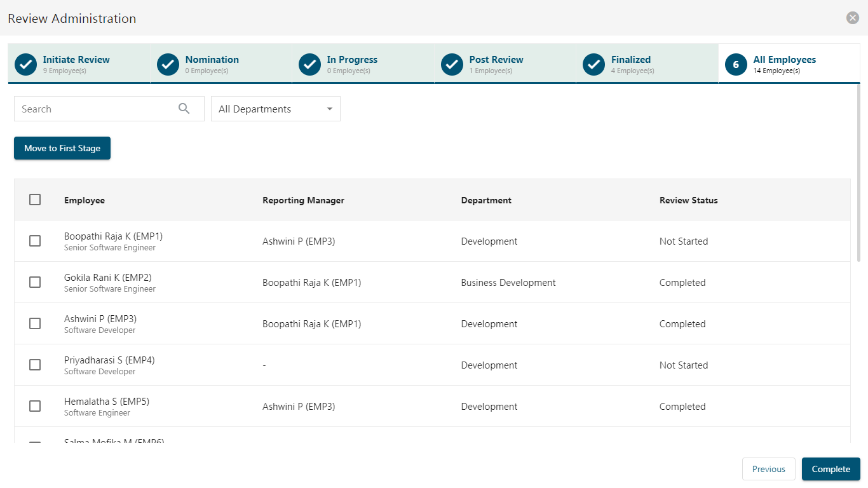Click the Post Review checkmark icon
This screenshot has width=868, height=488.
click(x=452, y=64)
